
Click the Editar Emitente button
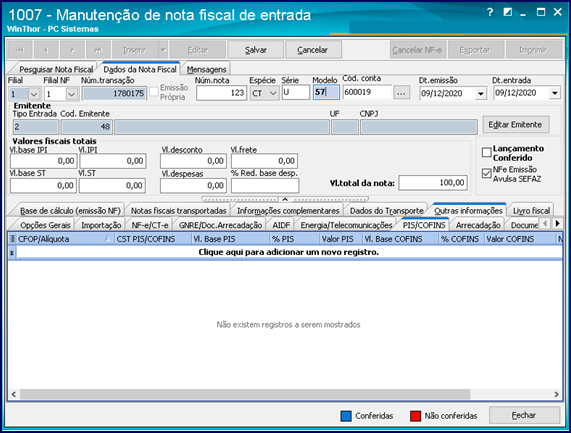[x=515, y=125]
